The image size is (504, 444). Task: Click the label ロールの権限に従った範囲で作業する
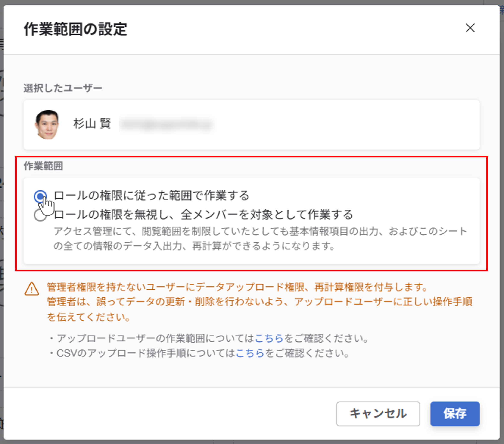coord(151,196)
